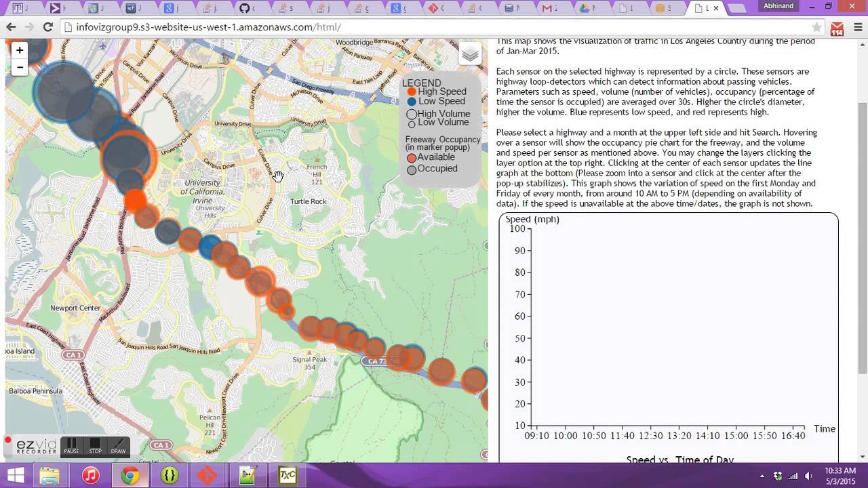Show hidden system tray icons
The width and height of the screenshot is (868, 488).
[762, 476]
